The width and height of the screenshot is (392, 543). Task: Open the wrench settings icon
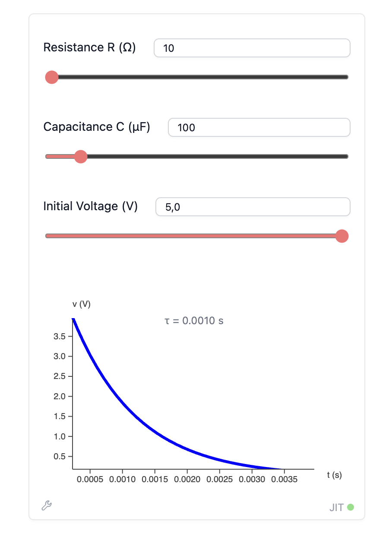point(47,505)
